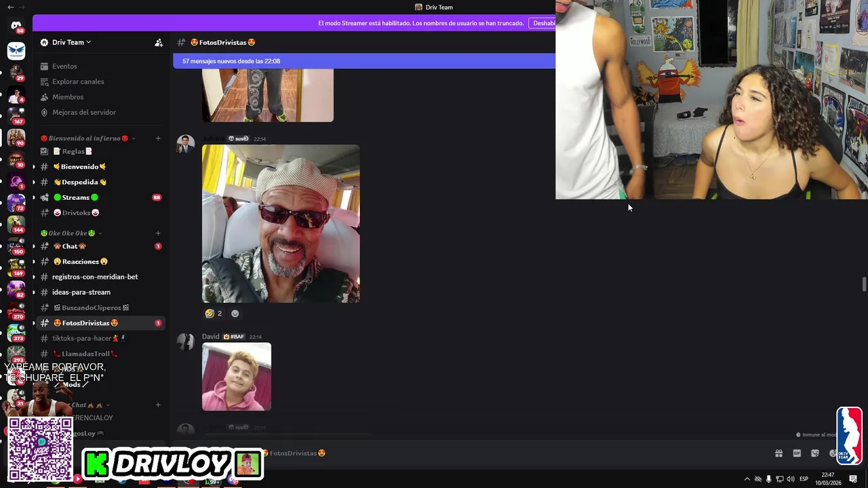This screenshot has width=868, height=488.
Task: Open the volume control in system tray
Action: coord(791,479)
